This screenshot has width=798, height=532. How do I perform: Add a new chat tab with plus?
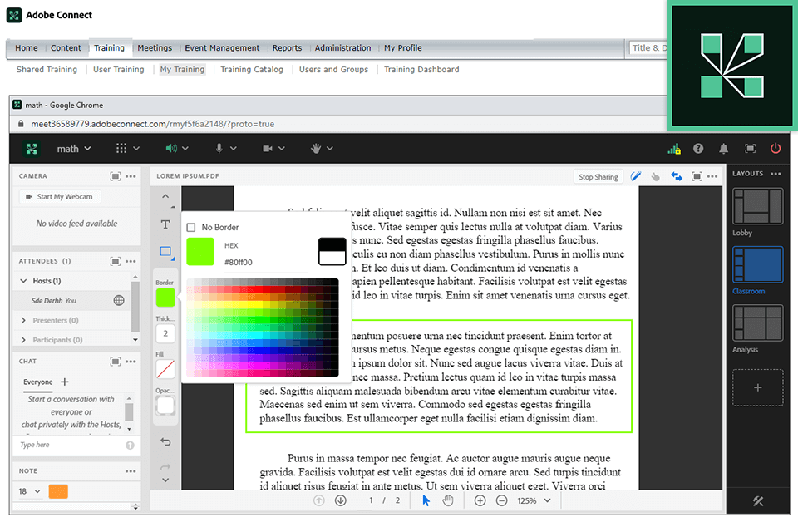[65, 382]
